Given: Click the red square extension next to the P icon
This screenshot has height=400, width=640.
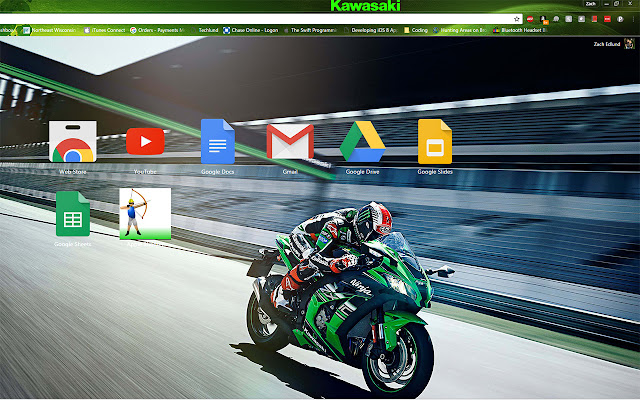Looking at the screenshot, I should tap(607, 19).
